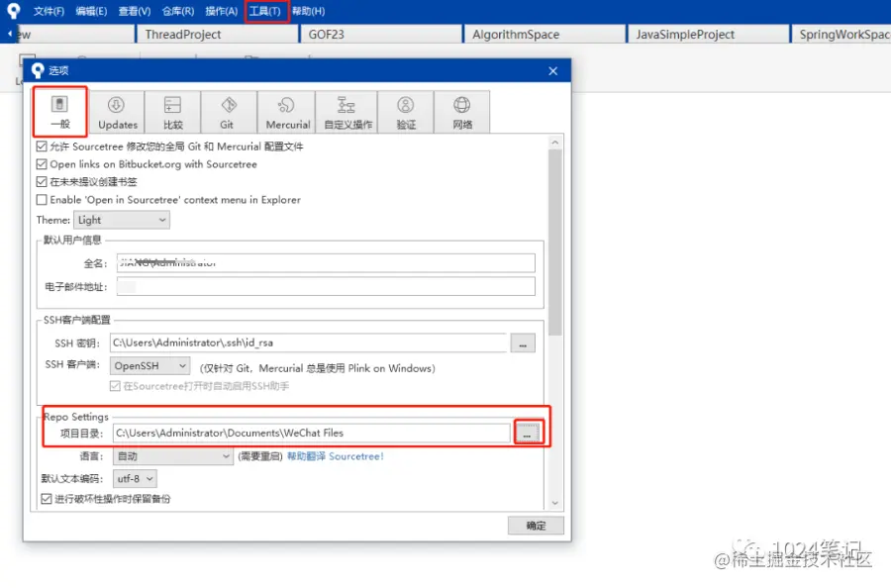
Task: Click the 帮助翻译 Sourcetree! link
Action: [336, 456]
